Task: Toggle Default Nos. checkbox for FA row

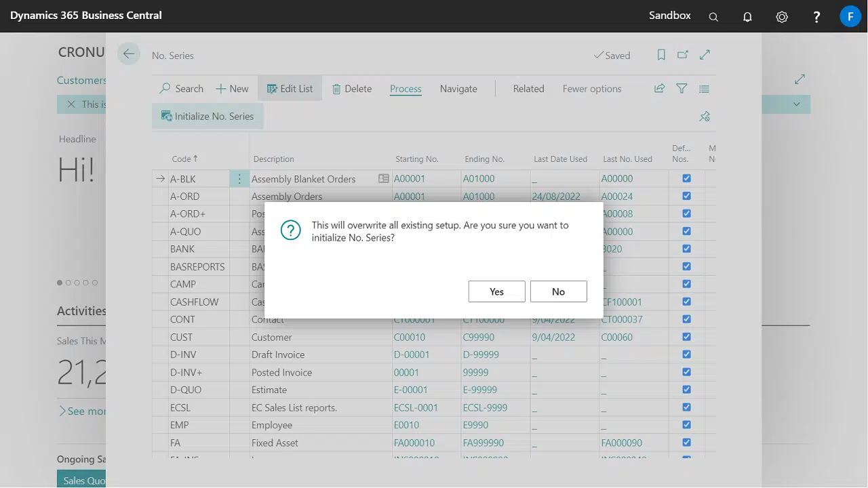Action: (686, 443)
